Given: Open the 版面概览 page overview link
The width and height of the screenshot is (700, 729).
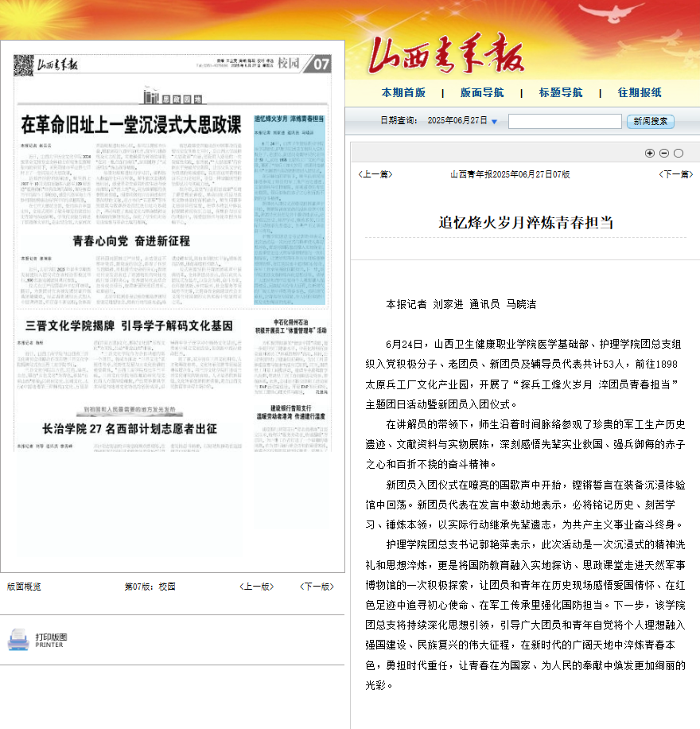Looking at the screenshot, I should [24, 587].
